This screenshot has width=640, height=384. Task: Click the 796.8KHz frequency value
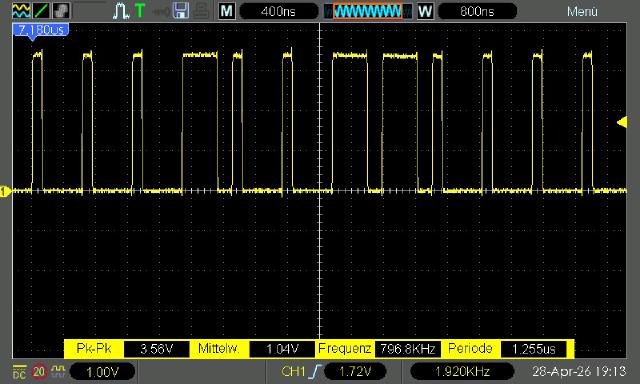point(408,349)
